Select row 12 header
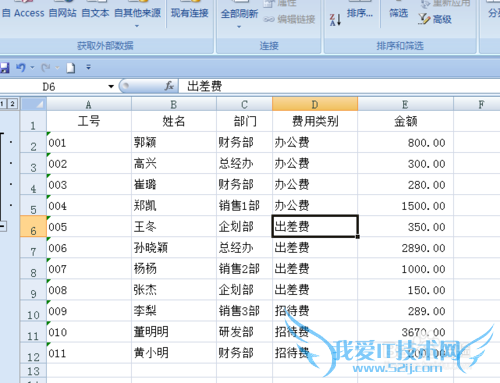Image resolution: width=500 pixels, height=383 pixels. [33, 353]
